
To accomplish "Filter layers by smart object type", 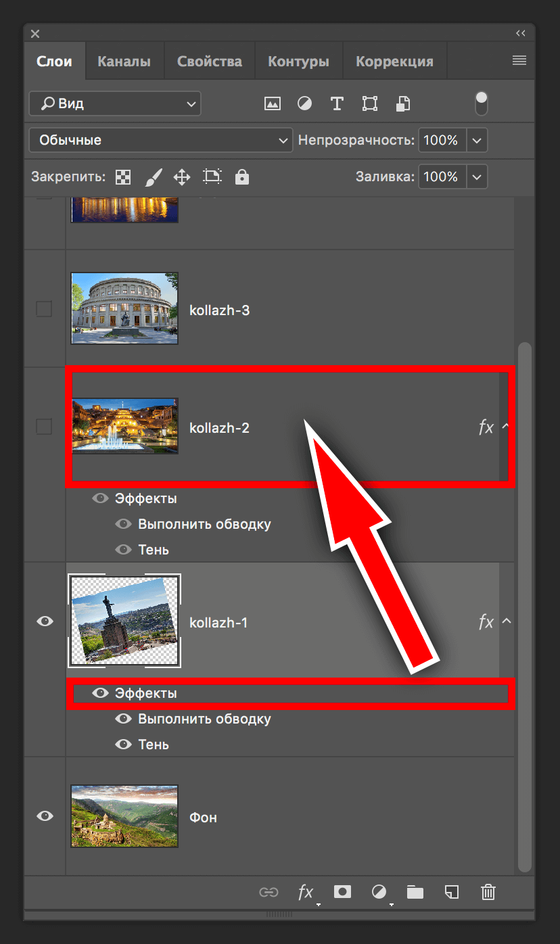I will (x=403, y=103).
